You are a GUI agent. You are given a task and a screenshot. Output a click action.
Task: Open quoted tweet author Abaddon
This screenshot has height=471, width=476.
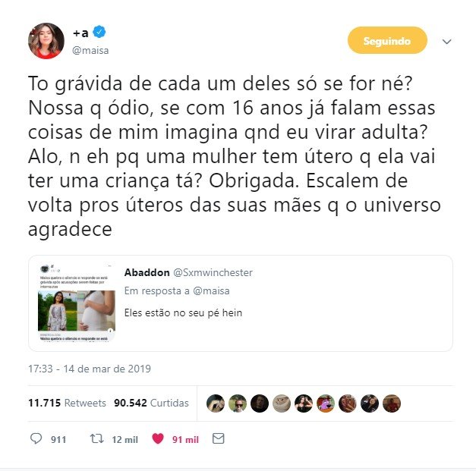[147, 272]
